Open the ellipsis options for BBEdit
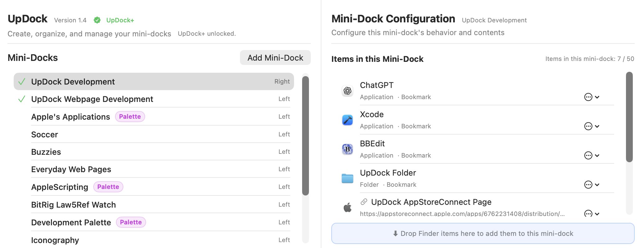Viewport: 644px width, 248px height. (x=588, y=155)
